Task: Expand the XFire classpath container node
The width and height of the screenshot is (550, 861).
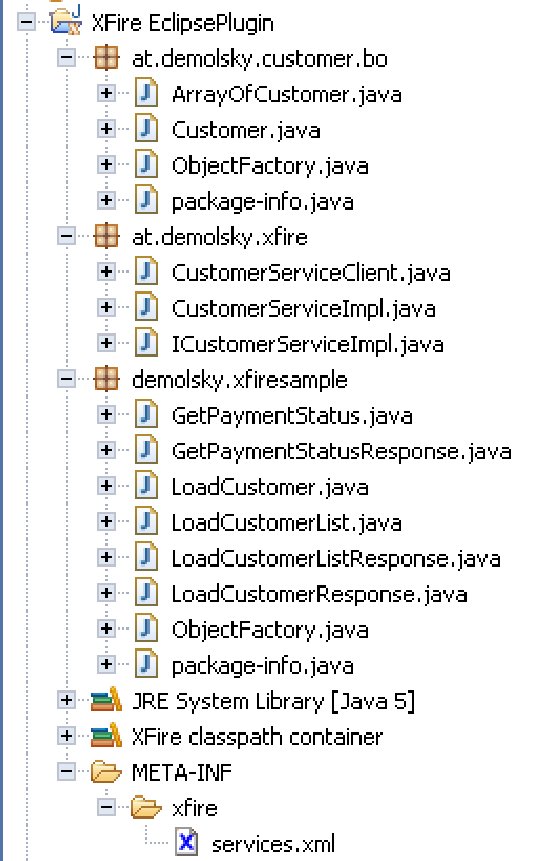Action: pos(66,736)
